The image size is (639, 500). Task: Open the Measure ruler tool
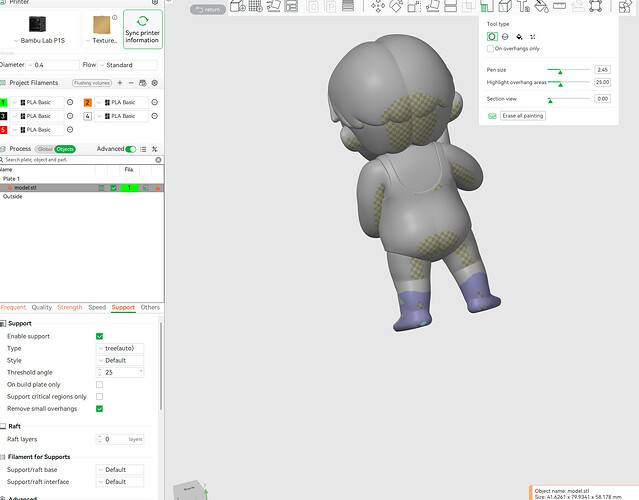click(560, 6)
